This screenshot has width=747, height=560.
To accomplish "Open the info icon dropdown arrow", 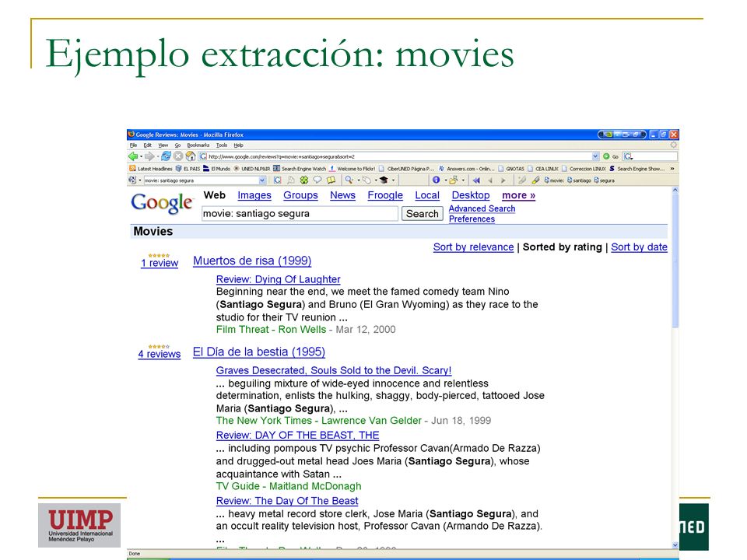I will tap(445, 180).
